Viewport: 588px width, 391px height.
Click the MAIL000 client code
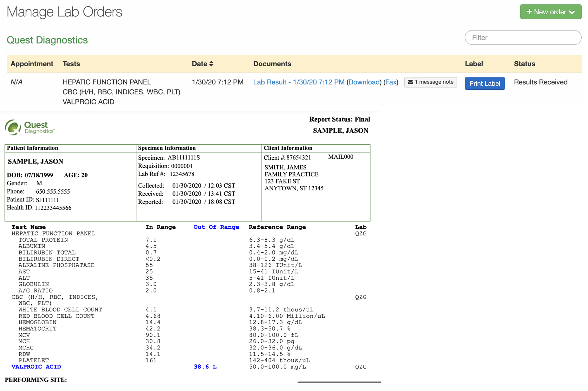tap(341, 157)
